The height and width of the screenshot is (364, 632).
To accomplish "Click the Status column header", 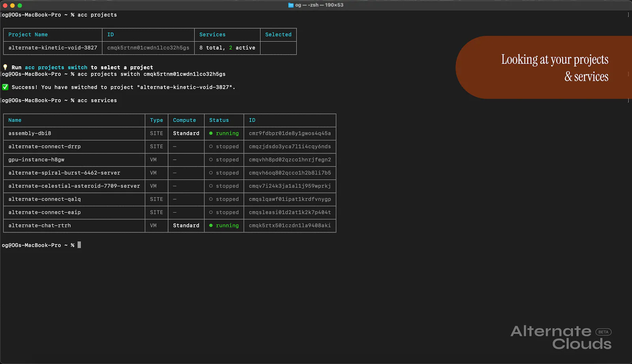I will tap(219, 120).
